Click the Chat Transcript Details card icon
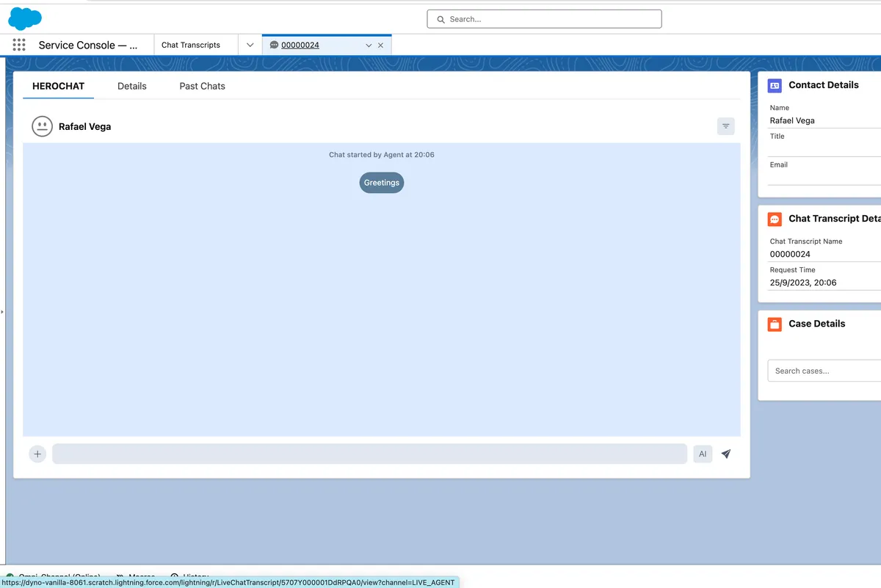 tap(775, 219)
